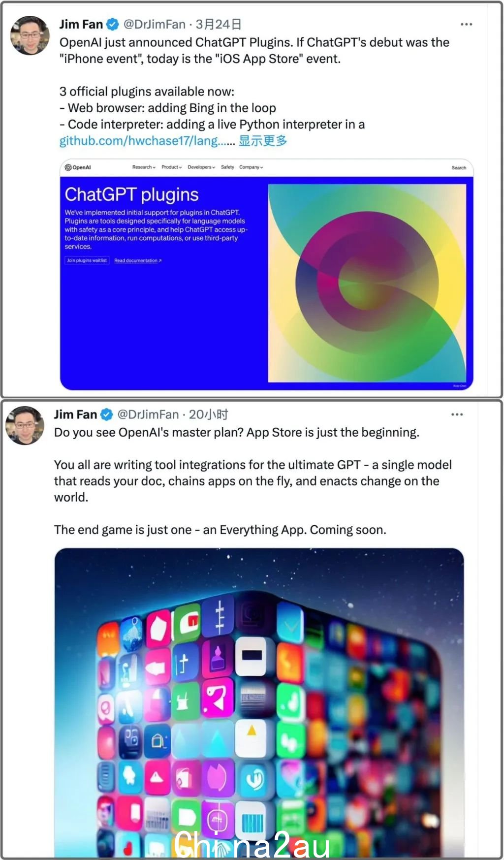
Task: Open the colorful app icons cube image
Action: click(259, 702)
